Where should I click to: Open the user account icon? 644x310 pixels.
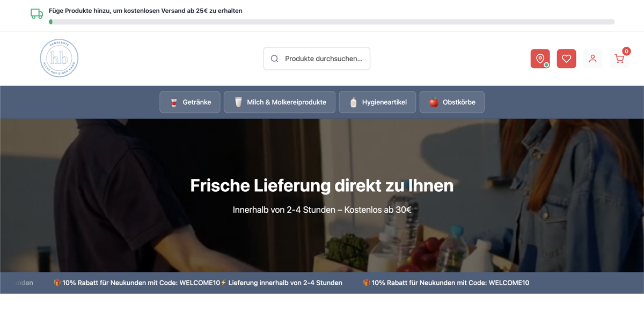[592, 59]
